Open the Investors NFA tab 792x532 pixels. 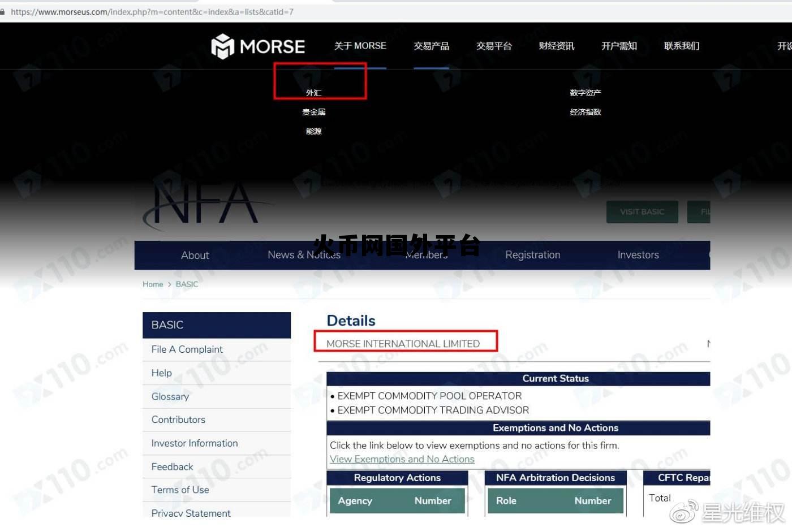[638, 255]
